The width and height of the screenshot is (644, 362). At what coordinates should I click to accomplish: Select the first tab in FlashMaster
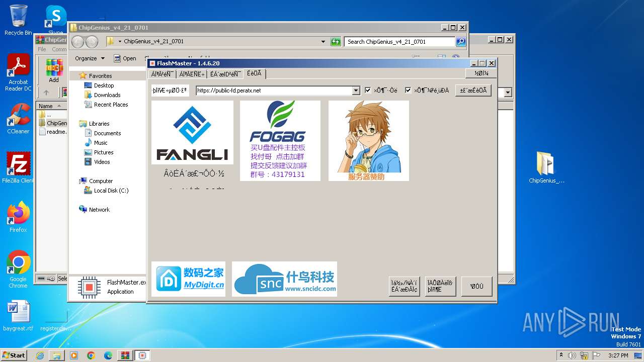(163, 74)
